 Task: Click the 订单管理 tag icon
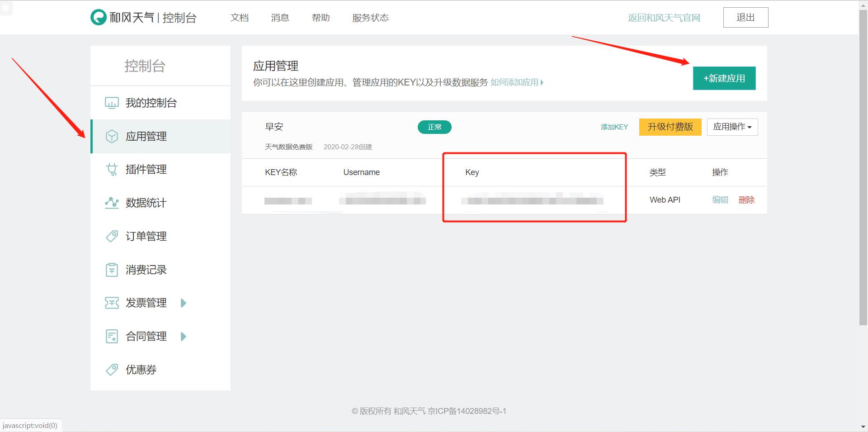(x=112, y=236)
